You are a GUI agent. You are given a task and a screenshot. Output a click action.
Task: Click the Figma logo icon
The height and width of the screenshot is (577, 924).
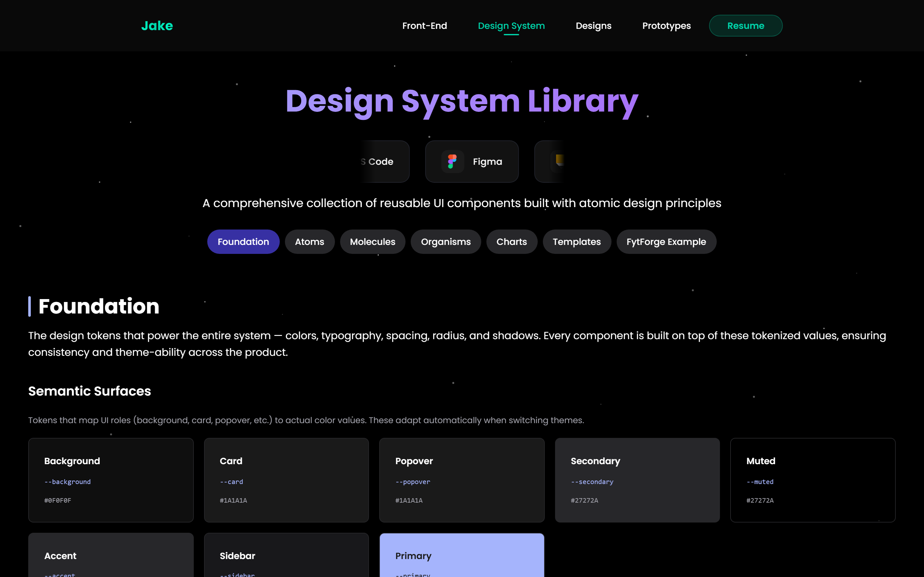coord(452,161)
